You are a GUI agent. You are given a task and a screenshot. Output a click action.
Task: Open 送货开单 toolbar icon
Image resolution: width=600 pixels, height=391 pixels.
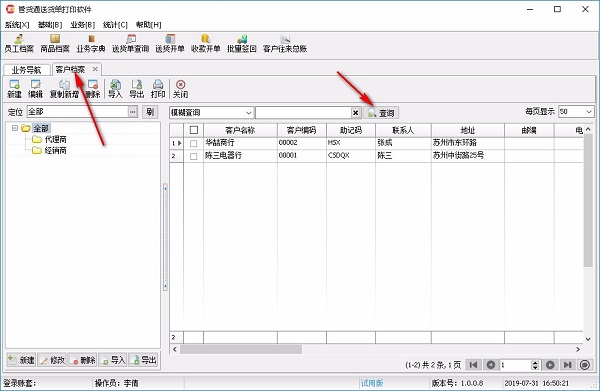pos(170,43)
